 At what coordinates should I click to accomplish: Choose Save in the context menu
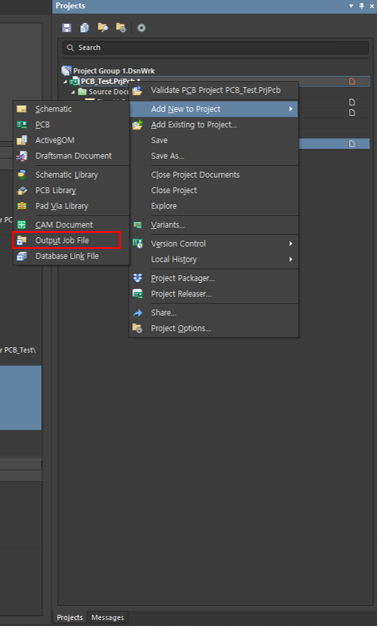[x=159, y=140]
